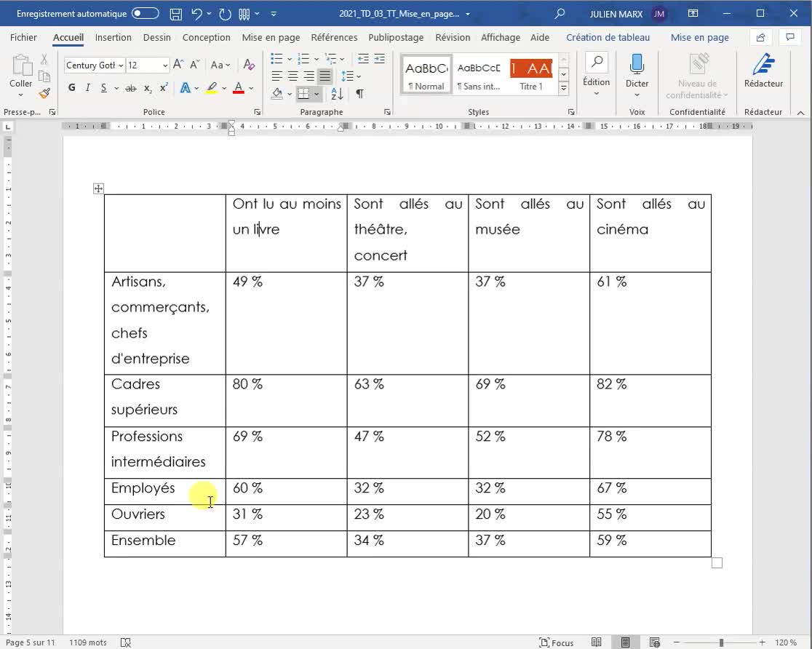The width and height of the screenshot is (812, 649).
Task: Select the Format Painter tool
Action: coord(44,94)
